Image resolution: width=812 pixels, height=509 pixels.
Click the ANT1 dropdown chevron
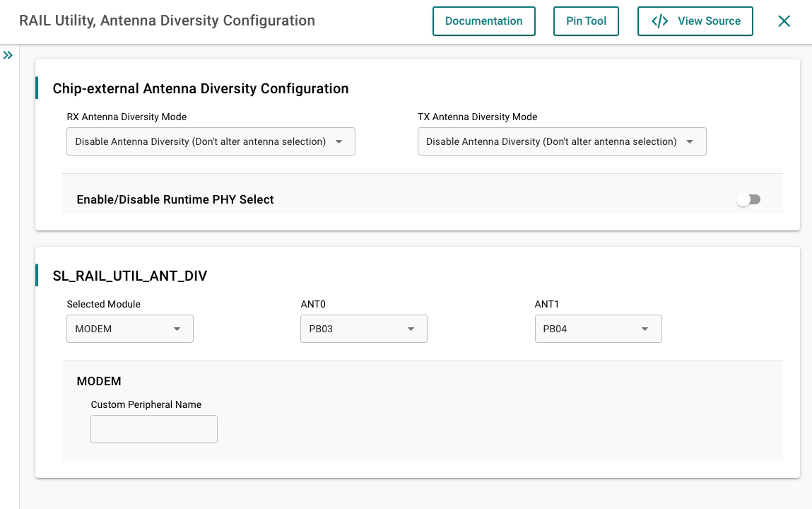pyautogui.click(x=645, y=329)
